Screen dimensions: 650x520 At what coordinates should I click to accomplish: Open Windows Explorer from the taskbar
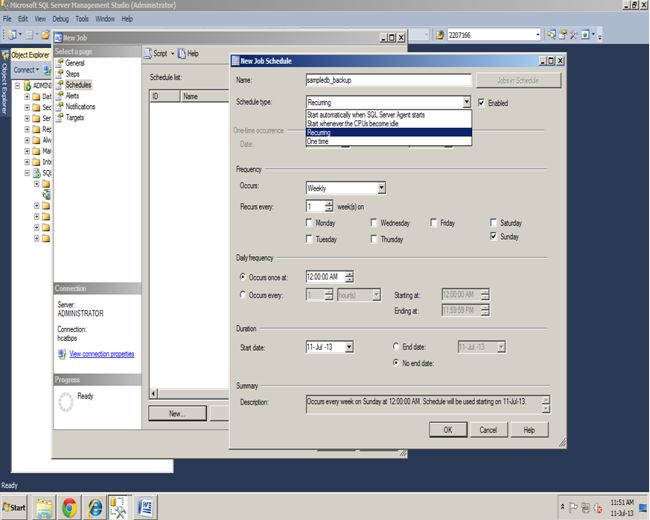coord(44,507)
